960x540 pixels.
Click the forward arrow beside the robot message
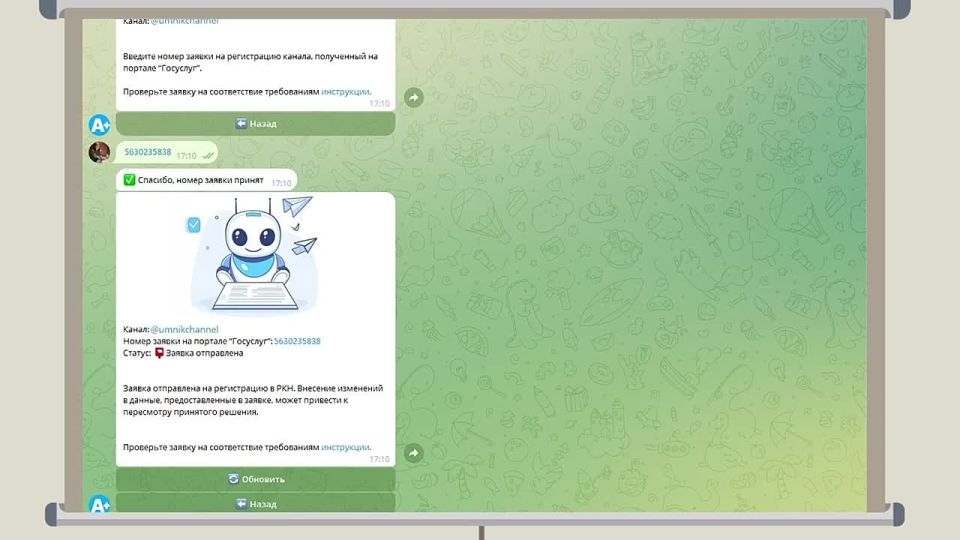coord(413,453)
